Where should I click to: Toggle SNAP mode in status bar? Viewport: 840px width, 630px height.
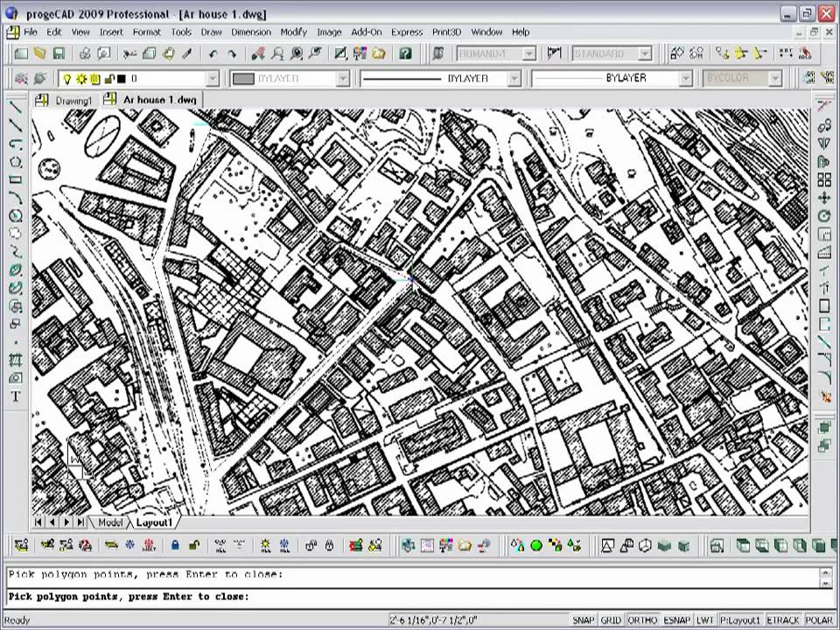[x=584, y=619]
